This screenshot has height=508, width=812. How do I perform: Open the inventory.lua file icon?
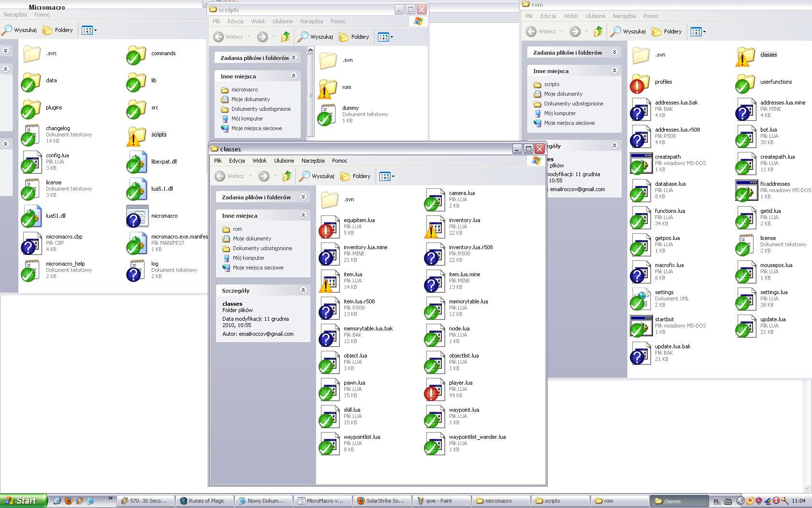[x=435, y=226]
